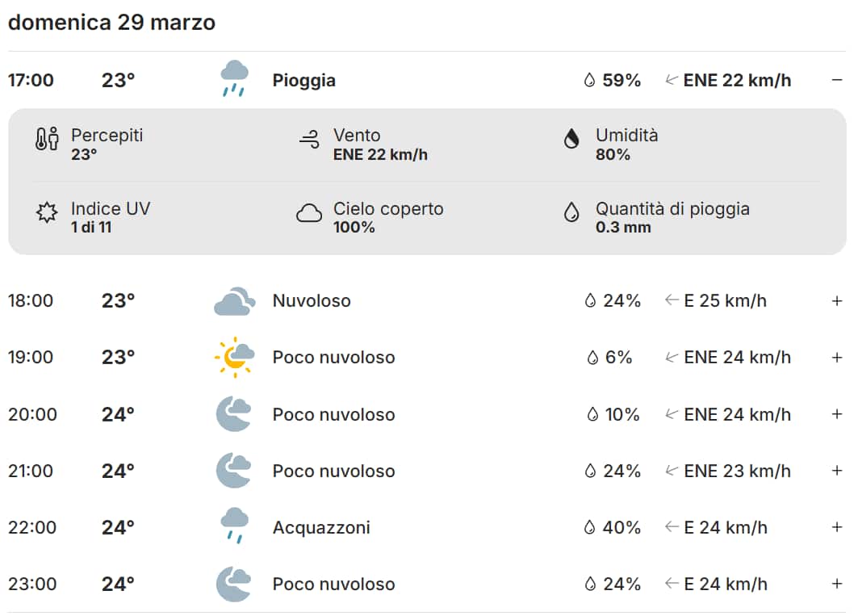The width and height of the screenshot is (858, 616).
Task: Click the filled droplet Umidità icon
Action: 571,140
